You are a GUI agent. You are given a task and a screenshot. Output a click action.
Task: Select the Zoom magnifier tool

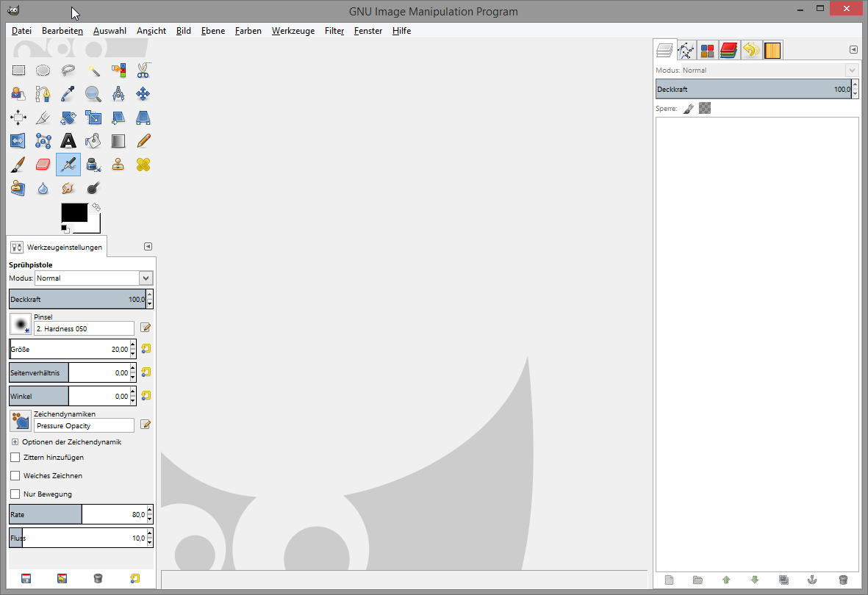93,94
